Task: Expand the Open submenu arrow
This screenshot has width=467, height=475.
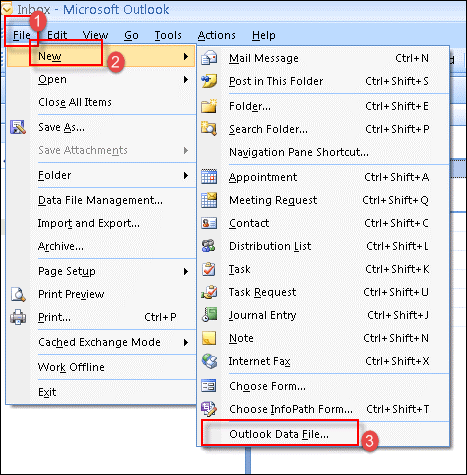Action: [186, 79]
